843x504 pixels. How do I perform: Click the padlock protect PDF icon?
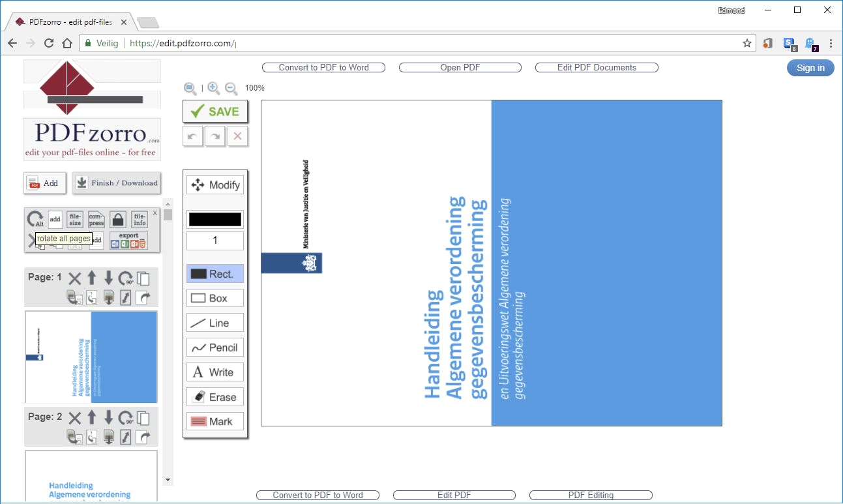tap(117, 219)
